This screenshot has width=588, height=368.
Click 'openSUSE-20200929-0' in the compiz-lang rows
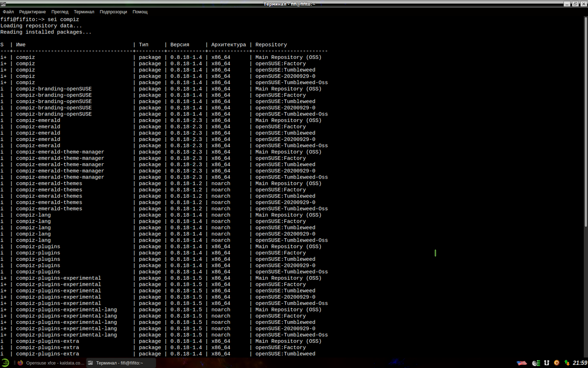pyautogui.click(x=285, y=234)
